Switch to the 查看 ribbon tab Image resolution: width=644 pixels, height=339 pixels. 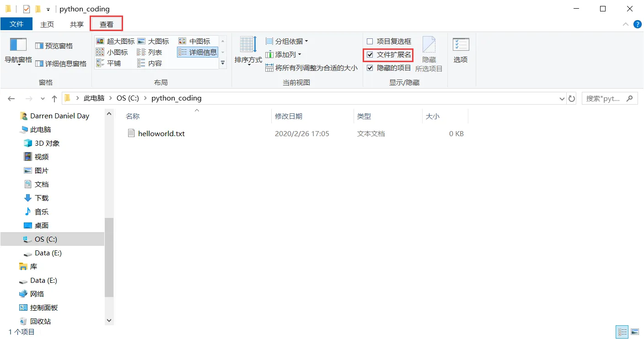pyautogui.click(x=107, y=24)
